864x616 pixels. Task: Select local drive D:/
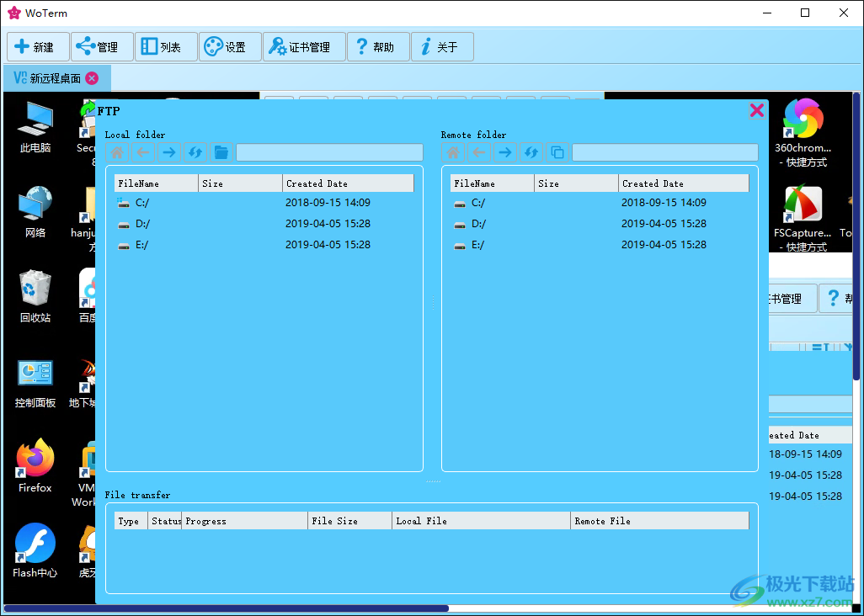point(264,224)
